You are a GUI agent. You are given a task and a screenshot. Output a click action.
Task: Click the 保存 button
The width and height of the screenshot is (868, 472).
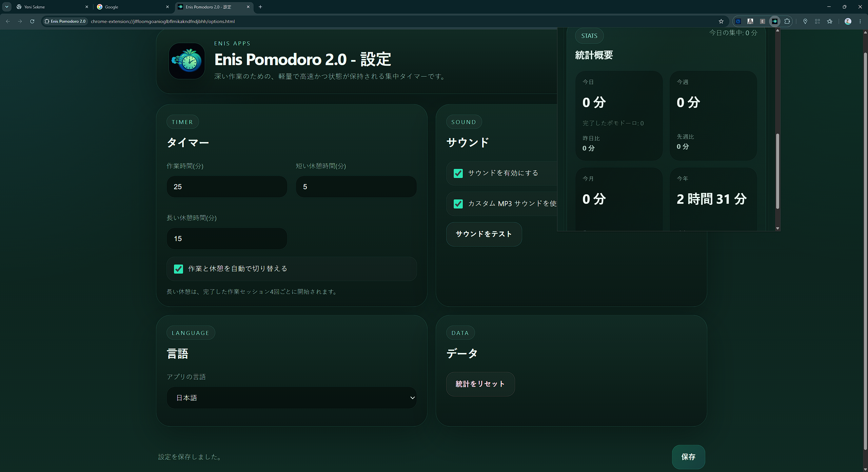tap(688, 457)
